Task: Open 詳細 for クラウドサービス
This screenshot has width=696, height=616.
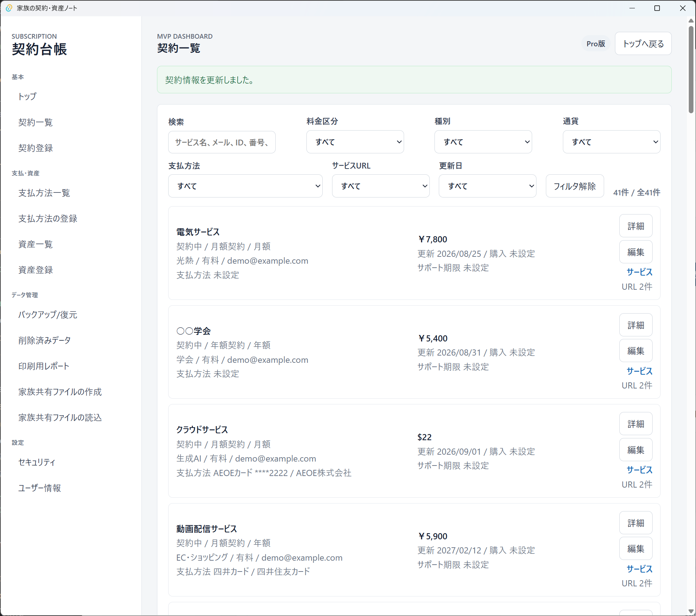Action: tap(636, 424)
